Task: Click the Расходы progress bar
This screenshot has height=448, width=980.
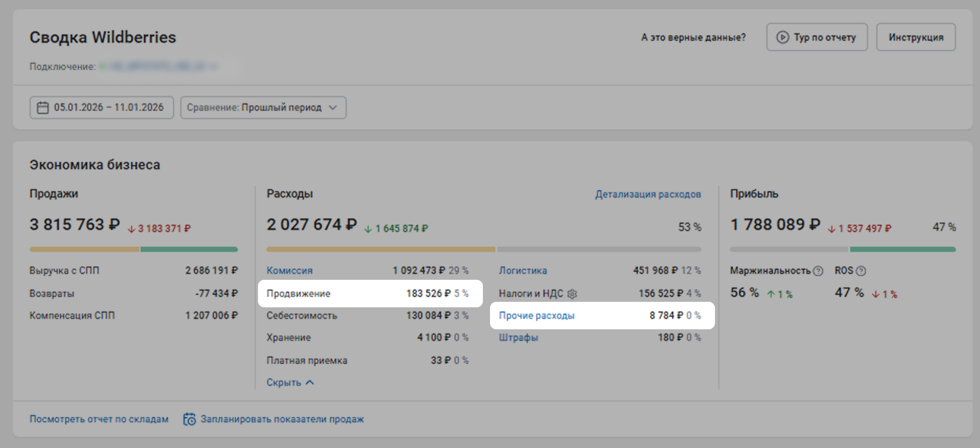Action: [x=483, y=249]
